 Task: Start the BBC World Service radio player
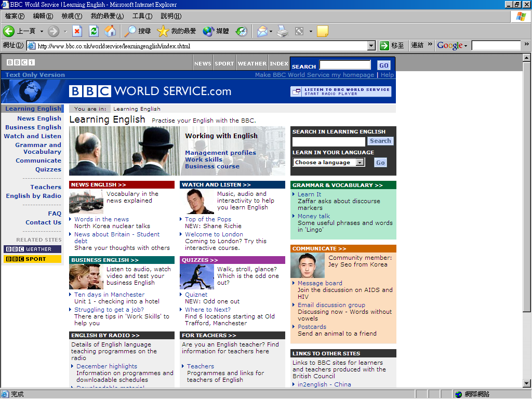pos(341,91)
